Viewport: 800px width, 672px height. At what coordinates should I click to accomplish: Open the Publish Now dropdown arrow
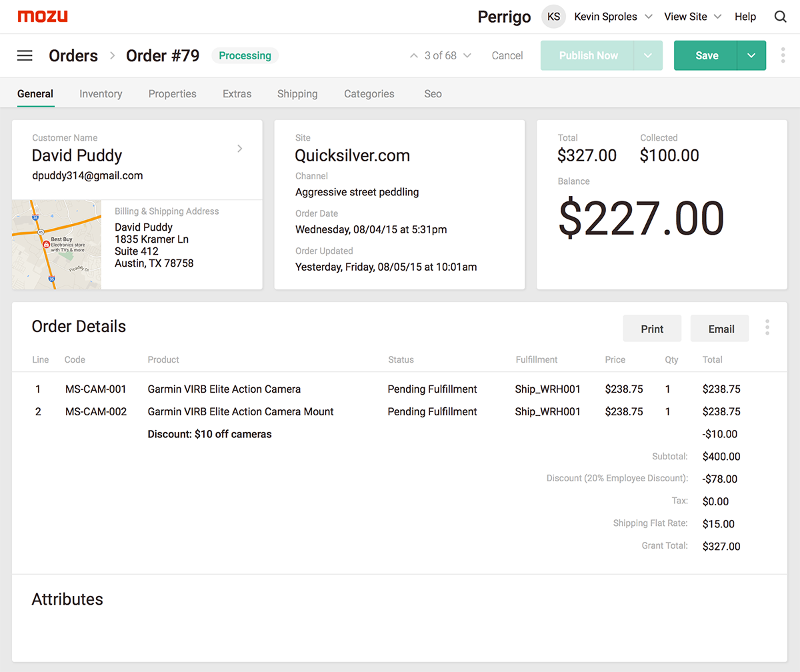[648, 55]
